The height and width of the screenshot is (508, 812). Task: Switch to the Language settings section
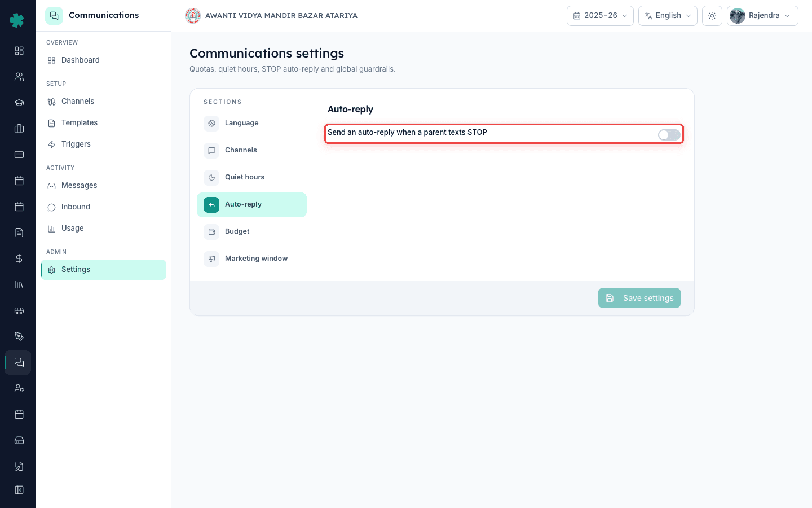(251, 123)
